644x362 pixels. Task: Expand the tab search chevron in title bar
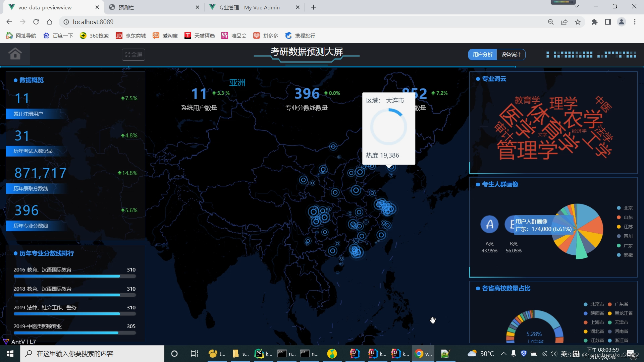point(577,6)
